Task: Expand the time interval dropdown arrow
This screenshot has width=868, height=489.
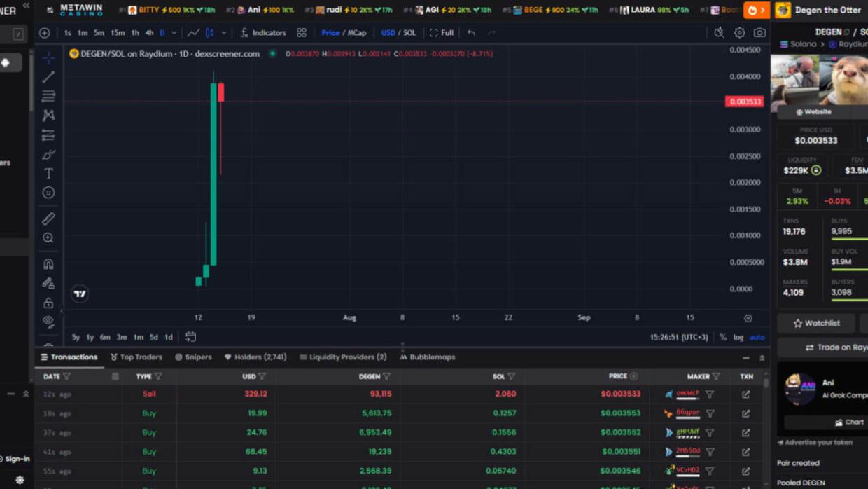Action: click(x=174, y=33)
